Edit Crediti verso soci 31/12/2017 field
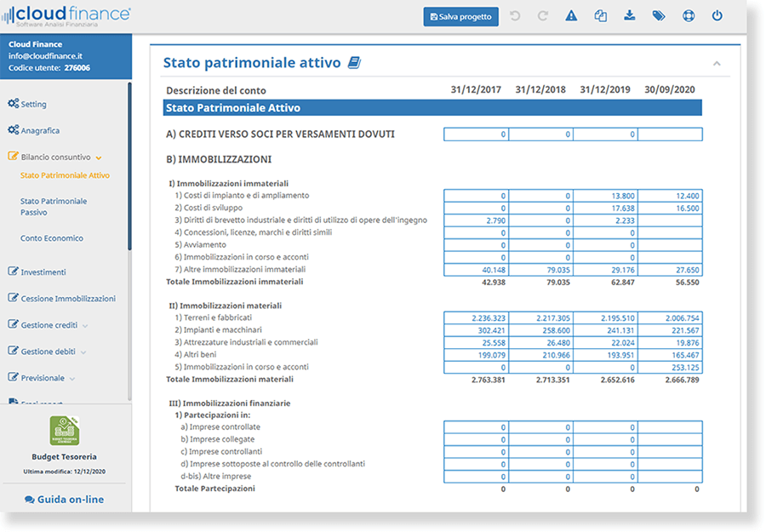 click(x=477, y=134)
